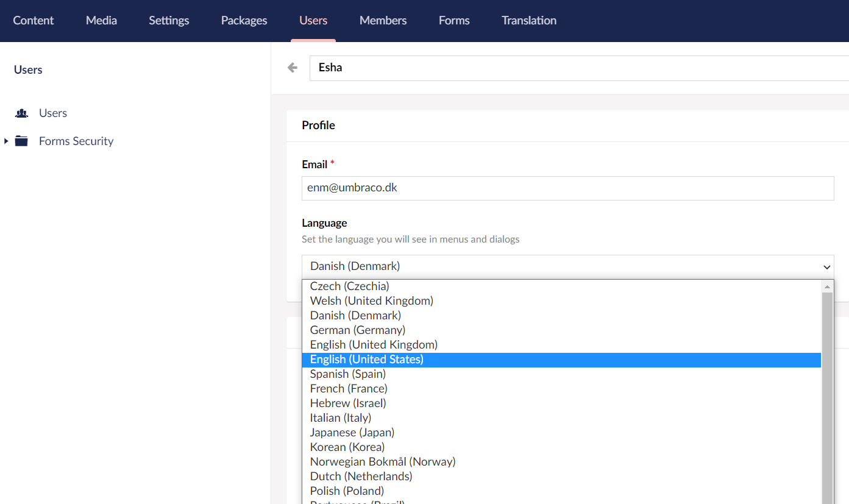Choose German (Germany) in the dropdown

point(357,330)
